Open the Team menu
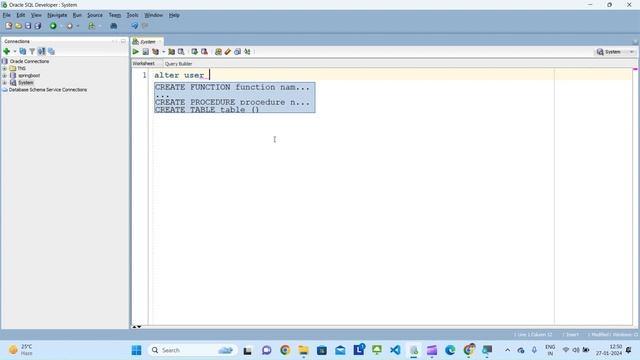 (x=115, y=15)
